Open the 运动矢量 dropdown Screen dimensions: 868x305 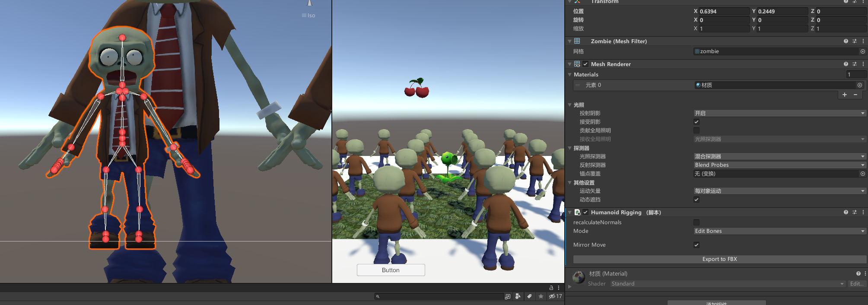[x=780, y=191]
